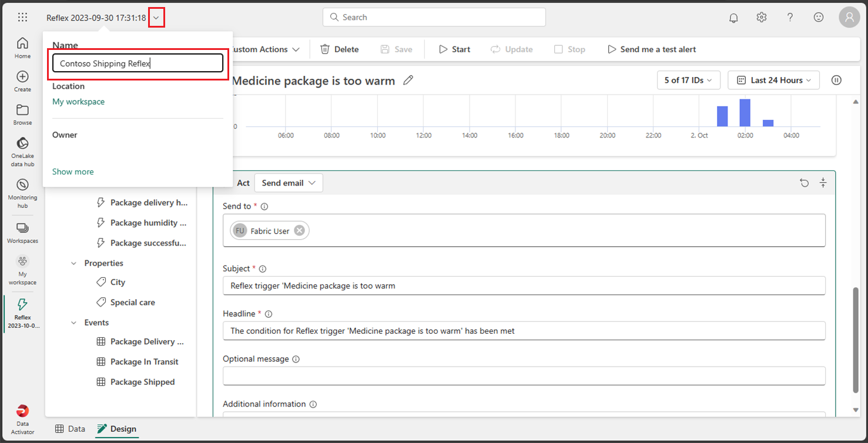Select Package successfu... trigger
The width and height of the screenshot is (868, 443).
tap(141, 243)
